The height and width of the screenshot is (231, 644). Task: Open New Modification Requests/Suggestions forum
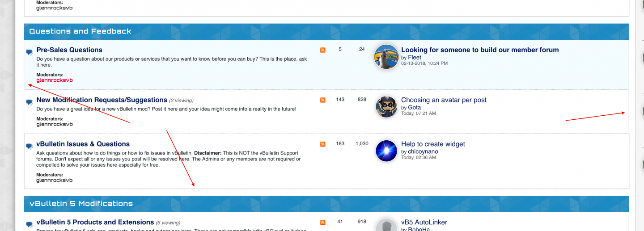[x=102, y=100]
